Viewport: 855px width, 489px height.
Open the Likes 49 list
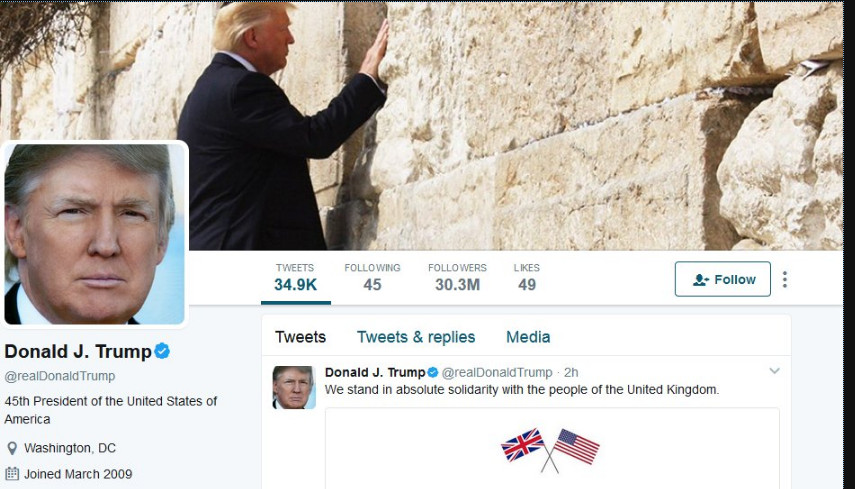[527, 277]
